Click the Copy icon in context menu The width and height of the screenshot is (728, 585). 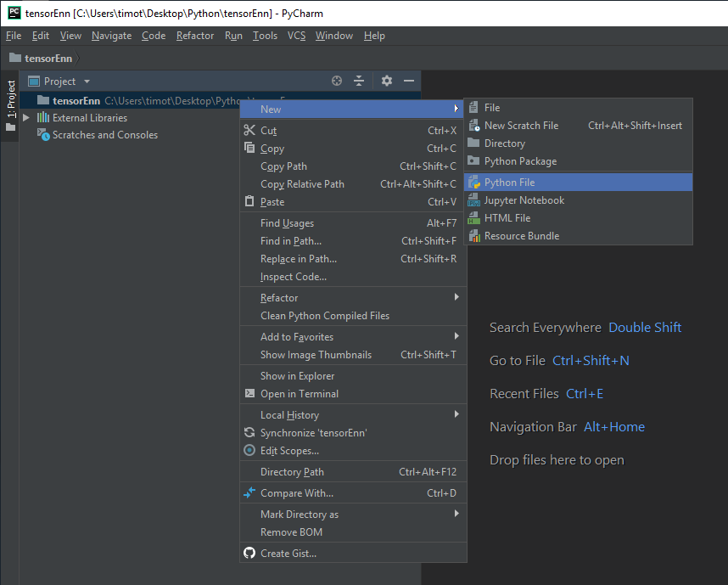249,148
